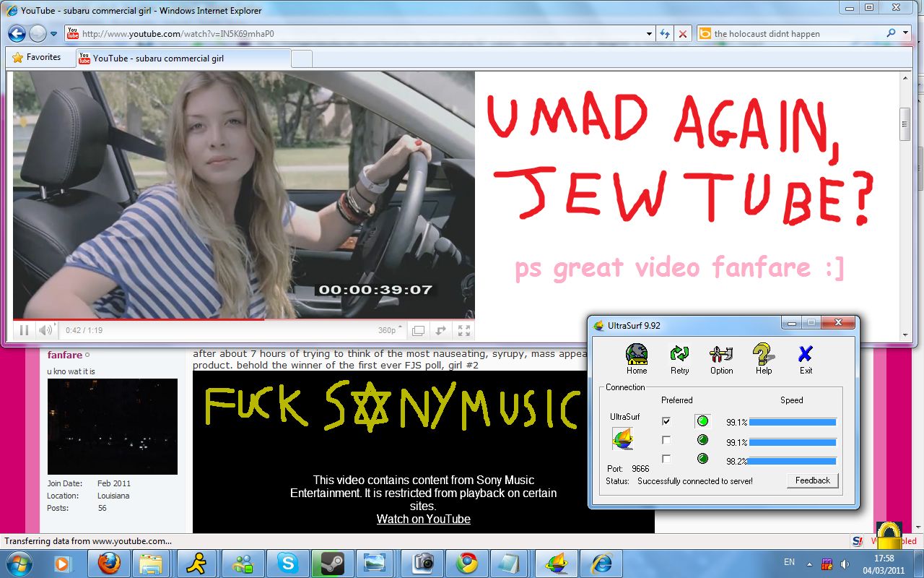The image size is (924, 578).
Task: Go back with Internet Explorer's Back arrow
Action: point(17,33)
